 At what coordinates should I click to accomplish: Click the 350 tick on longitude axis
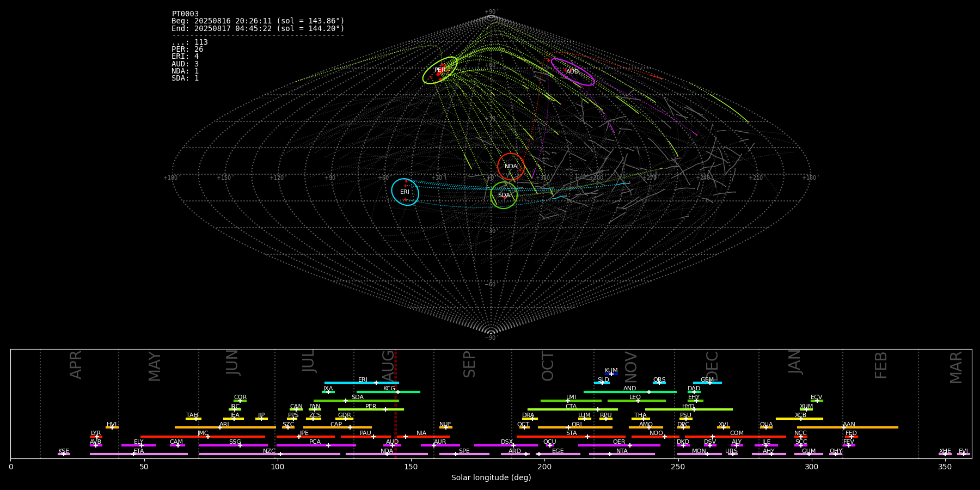[945, 467]
